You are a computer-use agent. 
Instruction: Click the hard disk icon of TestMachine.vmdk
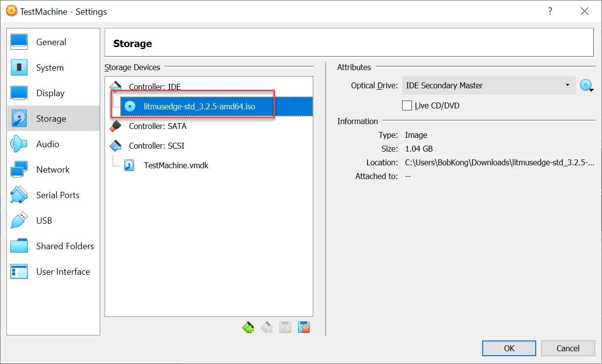[x=129, y=165]
